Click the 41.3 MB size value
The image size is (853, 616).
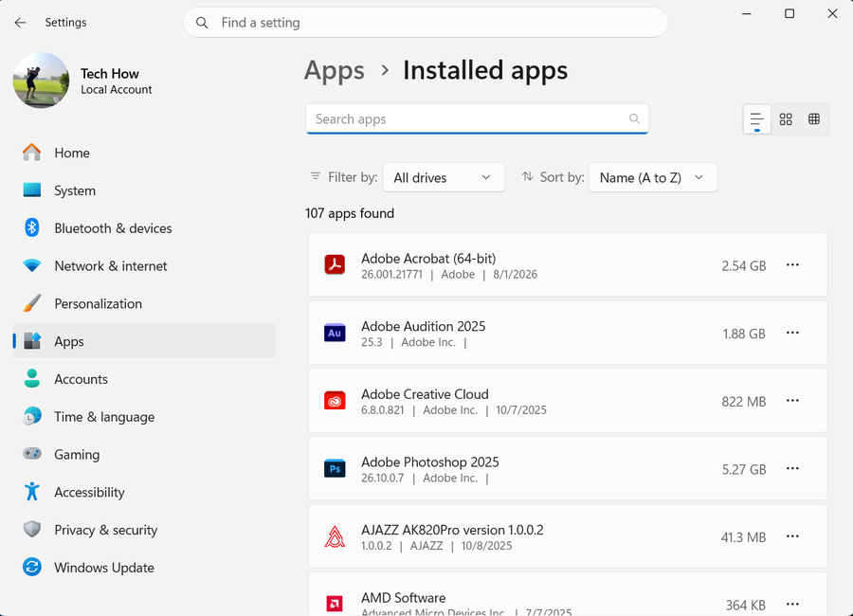coord(744,537)
